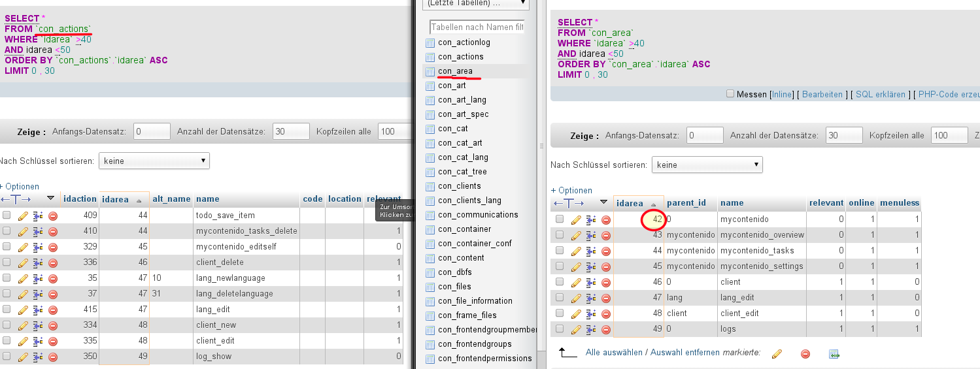This screenshot has width=980, height=369.
Task: Click copy icon for lang_newlanguage row
Action: pyautogui.click(x=38, y=278)
